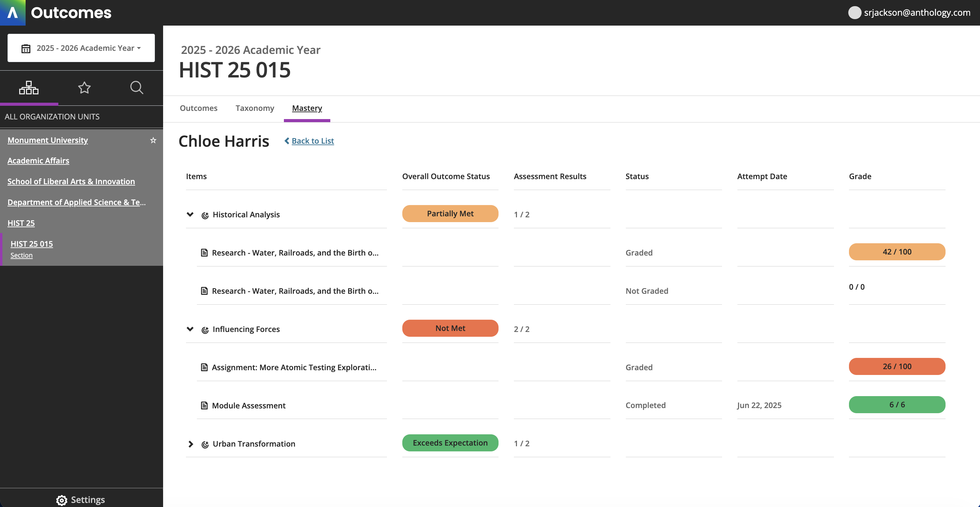Switch to the Outcomes tab

pyautogui.click(x=198, y=108)
